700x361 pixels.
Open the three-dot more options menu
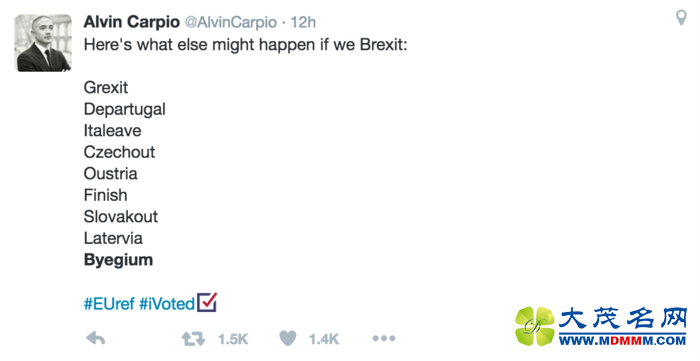384,339
